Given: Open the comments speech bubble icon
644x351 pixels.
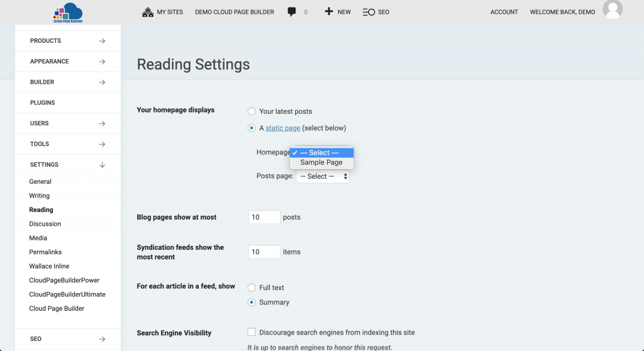Looking at the screenshot, I should pyautogui.click(x=292, y=12).
